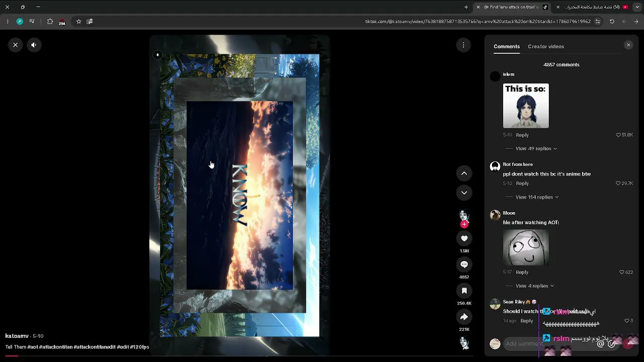Expand View 49 replies
Viewport: 644px width, 362px height.
pyautogui.click(x=536, y=148)
